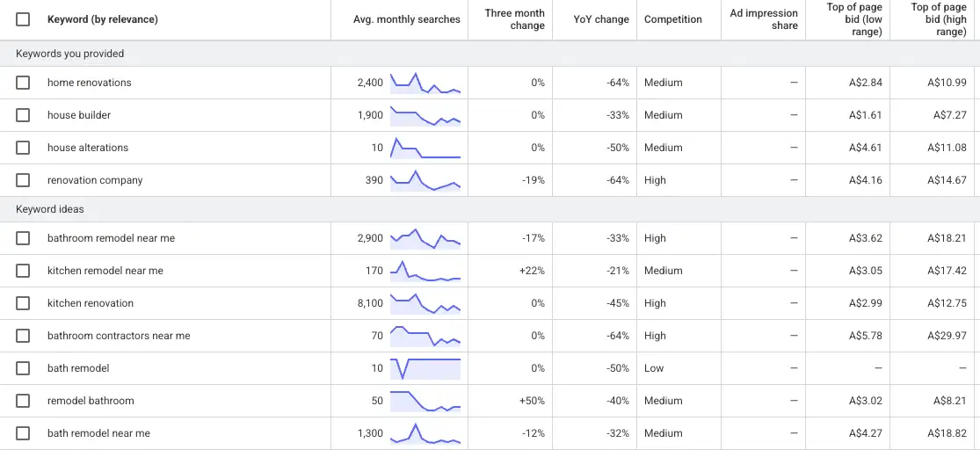This screenshot has width=980, height=450.
Task: Click the 'Keyword ideas' section label
Action: [50, 209]
